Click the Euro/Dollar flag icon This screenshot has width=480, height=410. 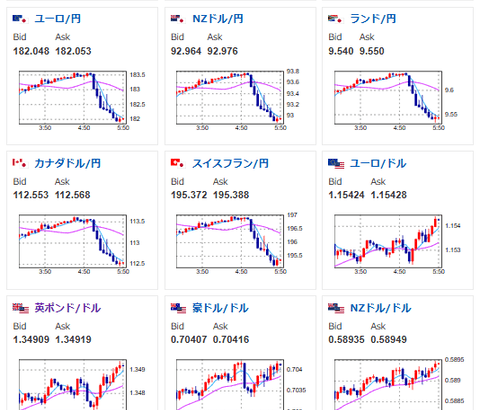[x=336, y=164]
